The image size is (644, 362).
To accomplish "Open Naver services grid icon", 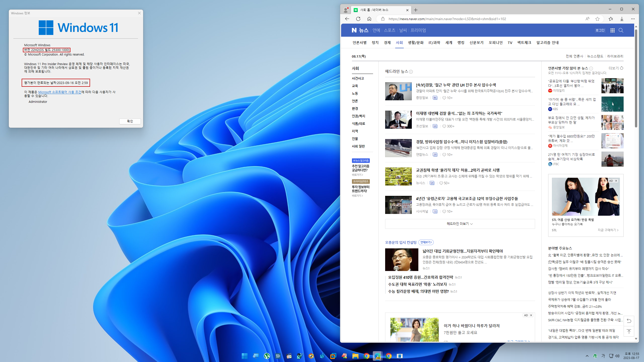I will [x=613, y=30].
